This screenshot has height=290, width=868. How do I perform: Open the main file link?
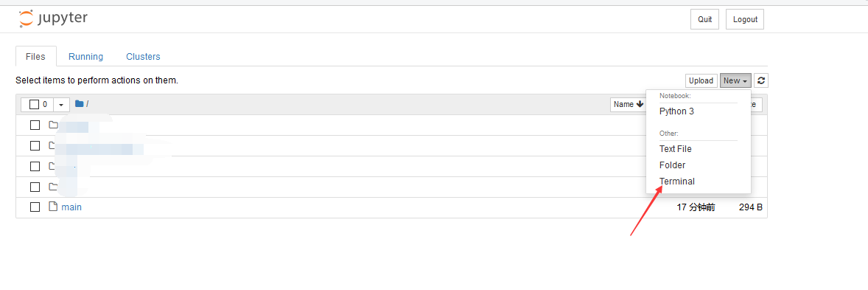(71, 207)
